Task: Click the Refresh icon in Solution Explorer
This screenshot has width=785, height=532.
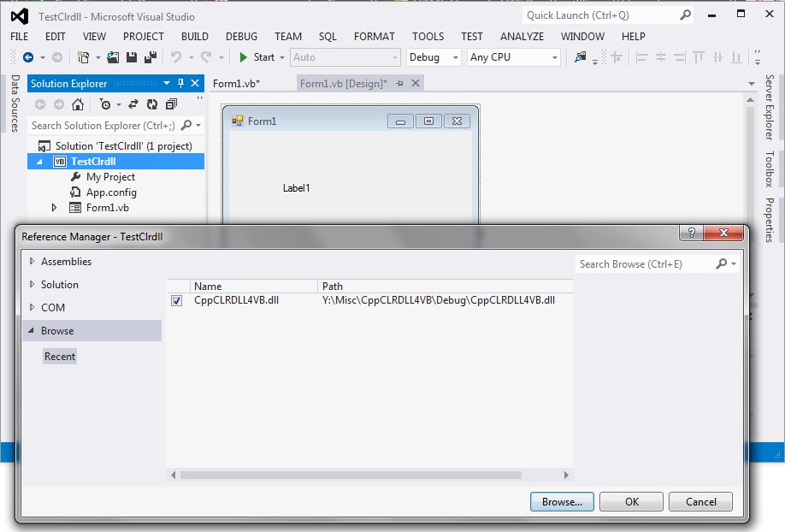Action: click(153, 103)
